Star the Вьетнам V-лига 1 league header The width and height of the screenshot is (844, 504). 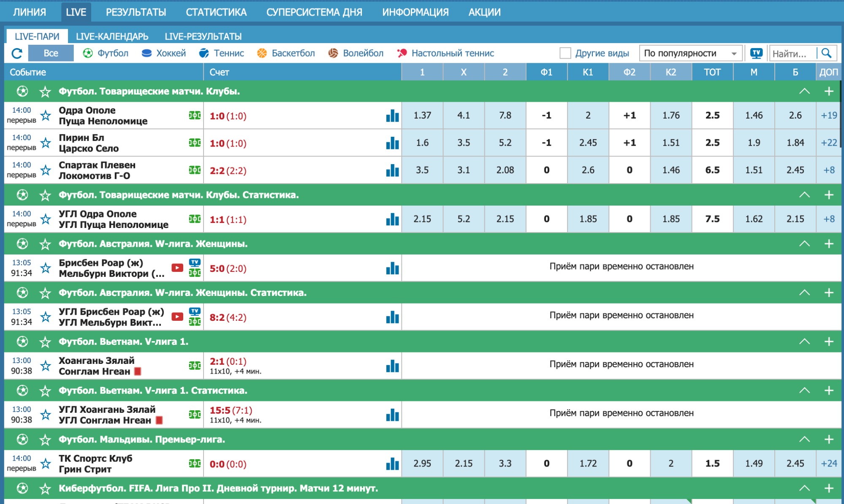tap(45, 342)
